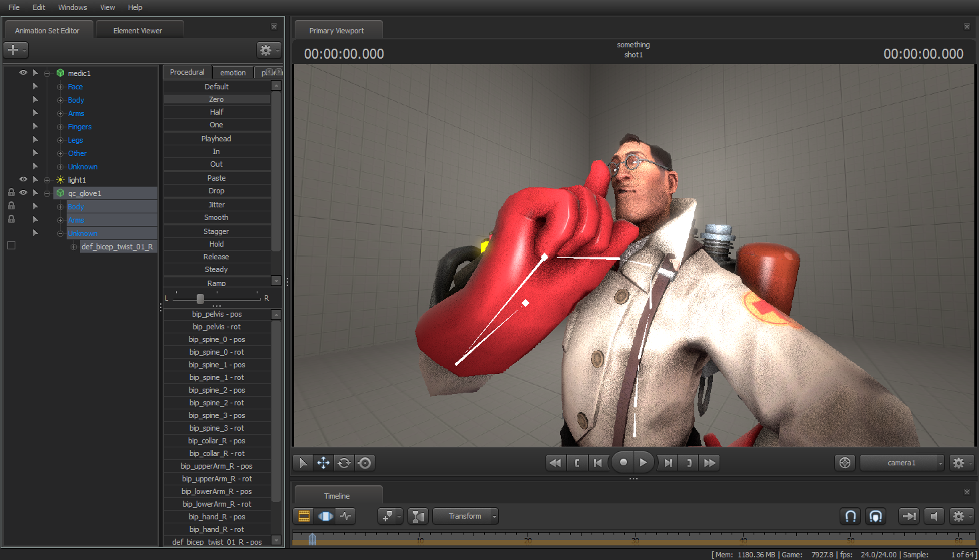Open the Windows menu

[73, 7]
